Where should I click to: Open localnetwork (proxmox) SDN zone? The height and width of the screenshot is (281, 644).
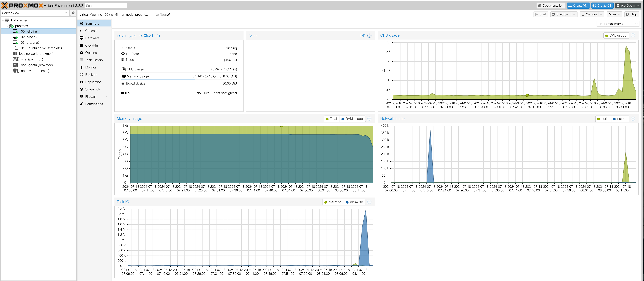38,53
